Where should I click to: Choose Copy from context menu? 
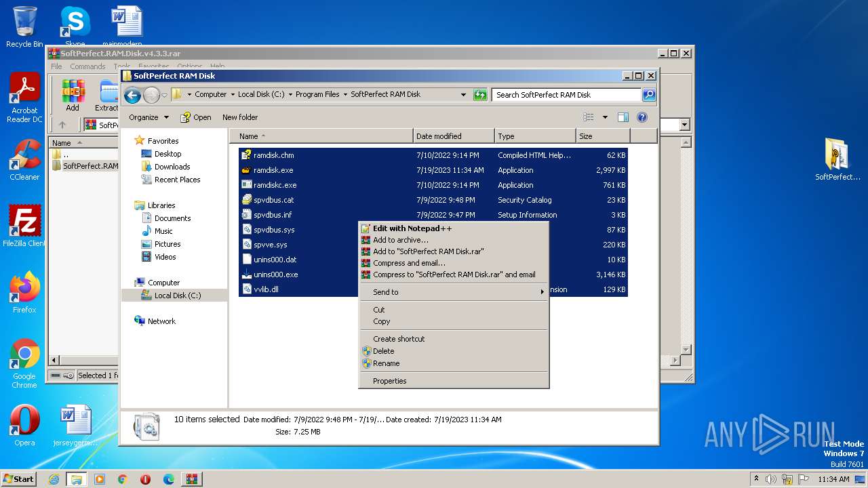point(453,321)
